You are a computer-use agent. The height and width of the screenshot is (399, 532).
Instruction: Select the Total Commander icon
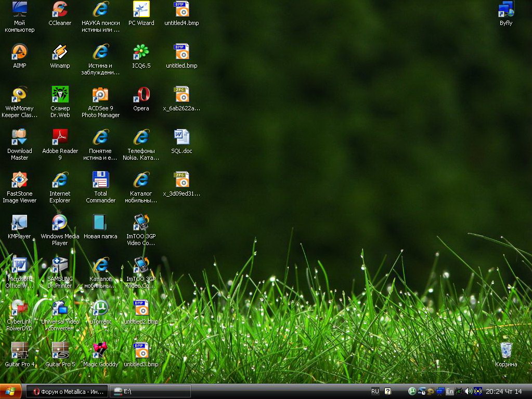click(100, 180)
